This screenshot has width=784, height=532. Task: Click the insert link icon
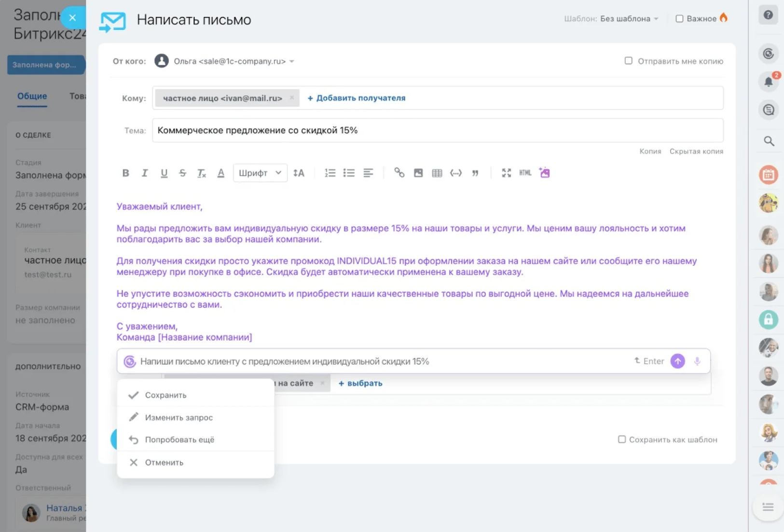tap(399, 173)
